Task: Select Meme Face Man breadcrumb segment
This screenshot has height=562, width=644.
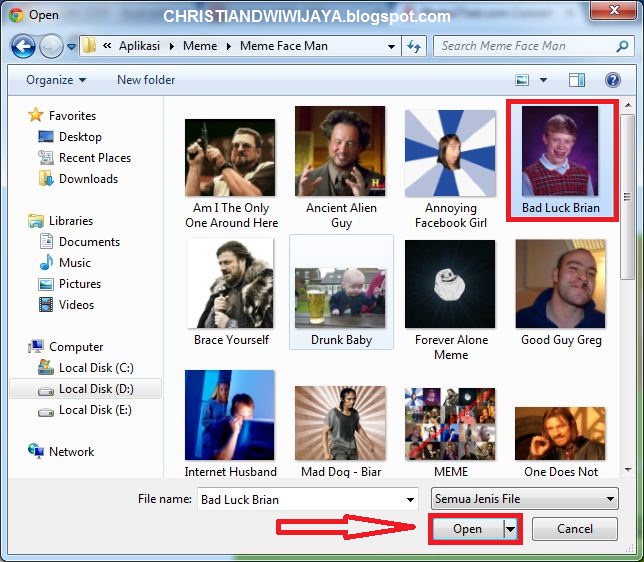Action: pyautogui.click(x=284, y=46)
